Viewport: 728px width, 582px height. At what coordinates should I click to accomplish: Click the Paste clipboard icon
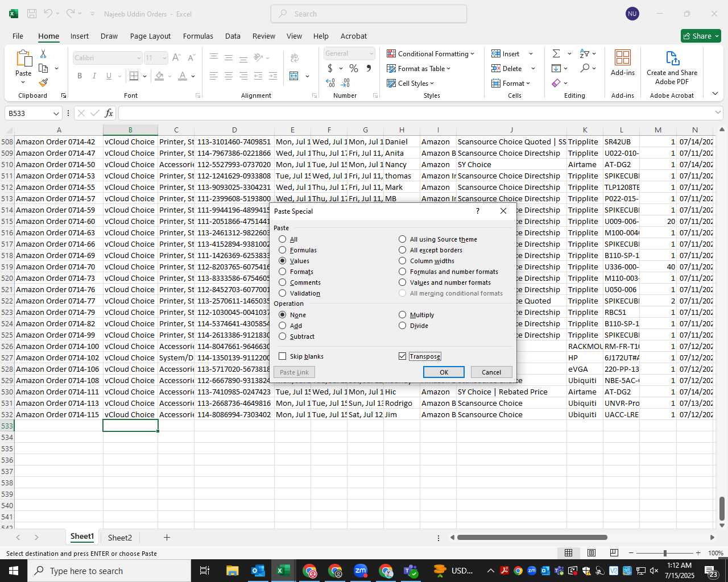tap(23, 59)
